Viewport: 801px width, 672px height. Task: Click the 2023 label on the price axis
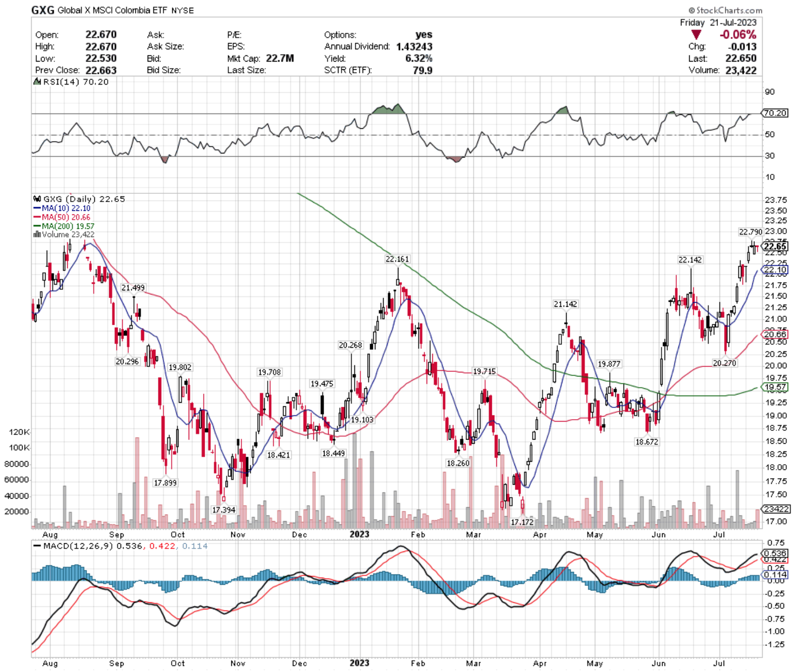tap(359, 534)
